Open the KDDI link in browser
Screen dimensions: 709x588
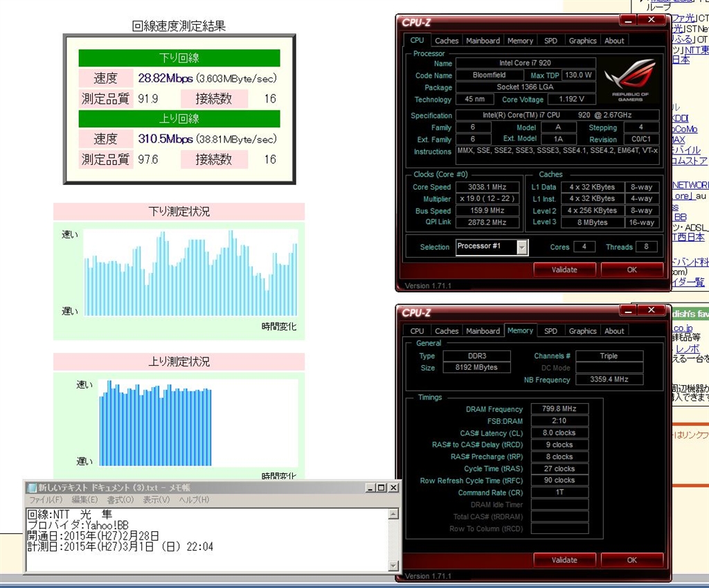coord(680,118)
